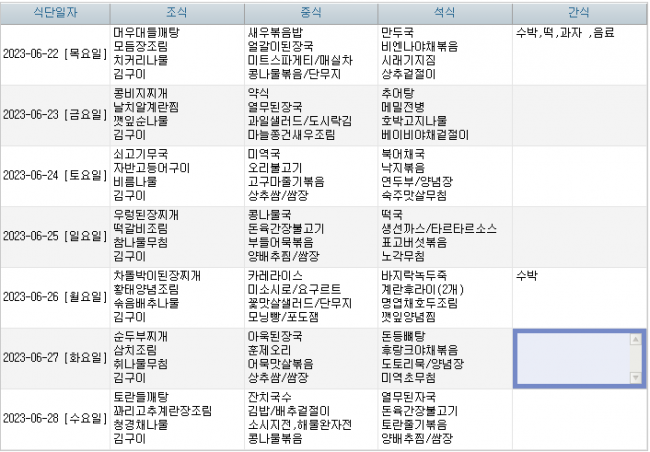
Task: Click the empty 2023-06-25 snack cell
Action: click(579, 237)
